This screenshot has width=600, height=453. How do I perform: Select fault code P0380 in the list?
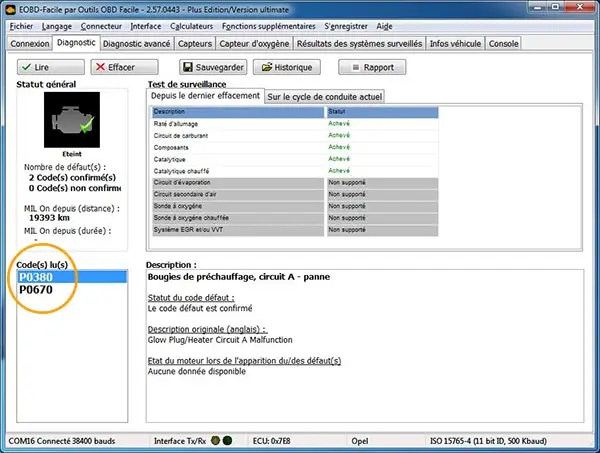tap(36, 277)
